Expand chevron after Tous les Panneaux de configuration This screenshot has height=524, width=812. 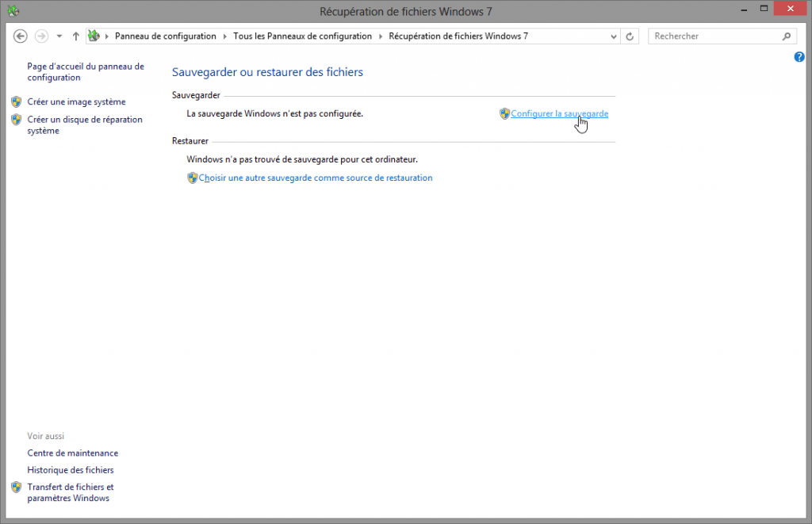(381, 36)
